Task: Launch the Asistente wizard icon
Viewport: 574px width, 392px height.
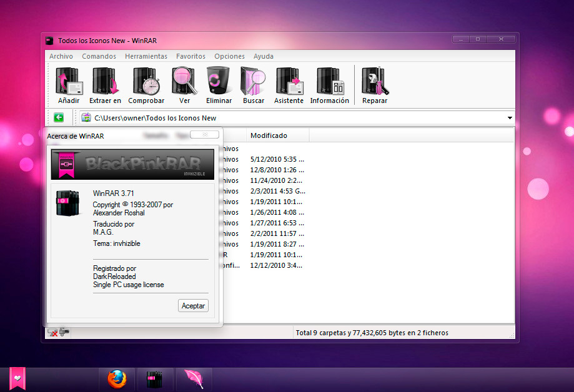Action: [x=290, y=81]
